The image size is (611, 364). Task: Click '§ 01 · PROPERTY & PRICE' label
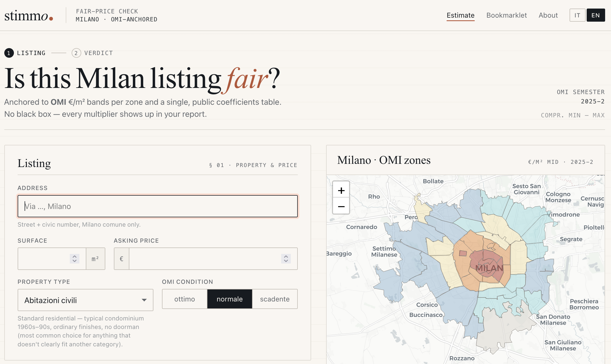click(x=253, y=165)
